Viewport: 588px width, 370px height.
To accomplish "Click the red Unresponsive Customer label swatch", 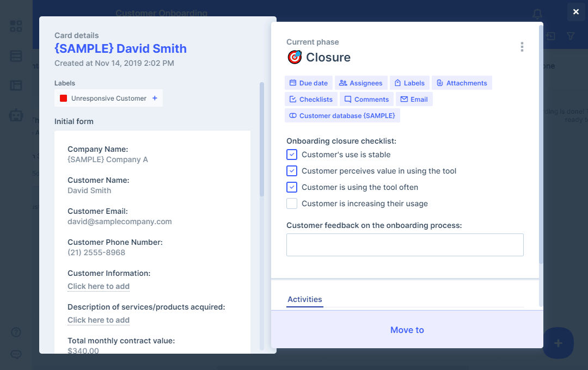I will 63,98.
